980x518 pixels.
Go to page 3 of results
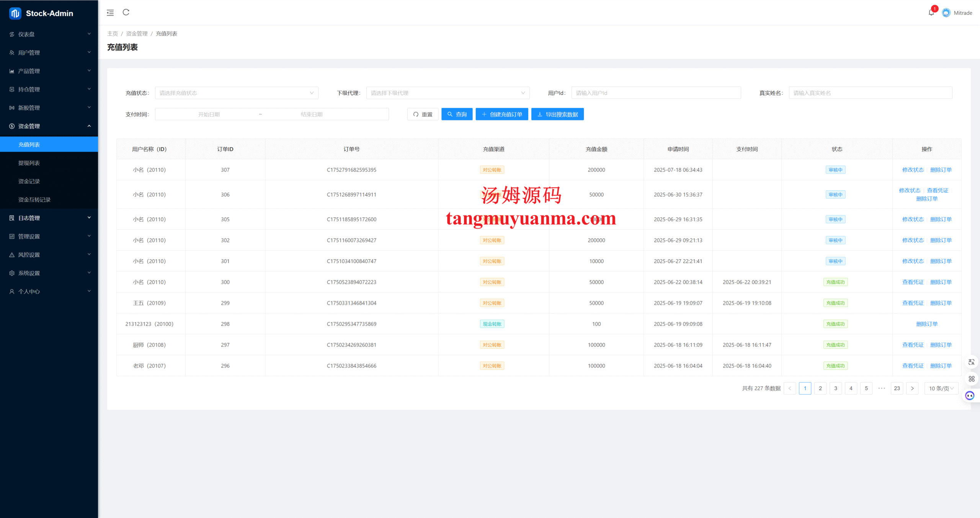coord(836,388)
